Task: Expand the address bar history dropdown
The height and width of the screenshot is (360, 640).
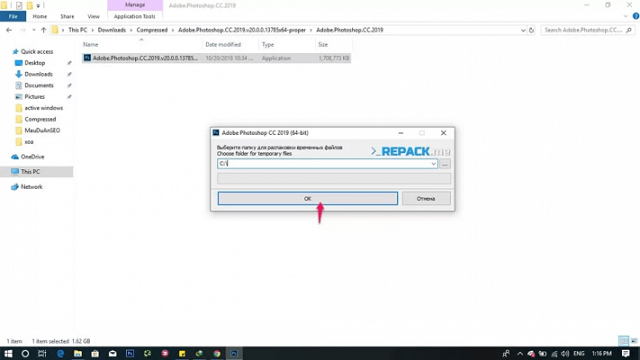Action: [x=523, y=30]
